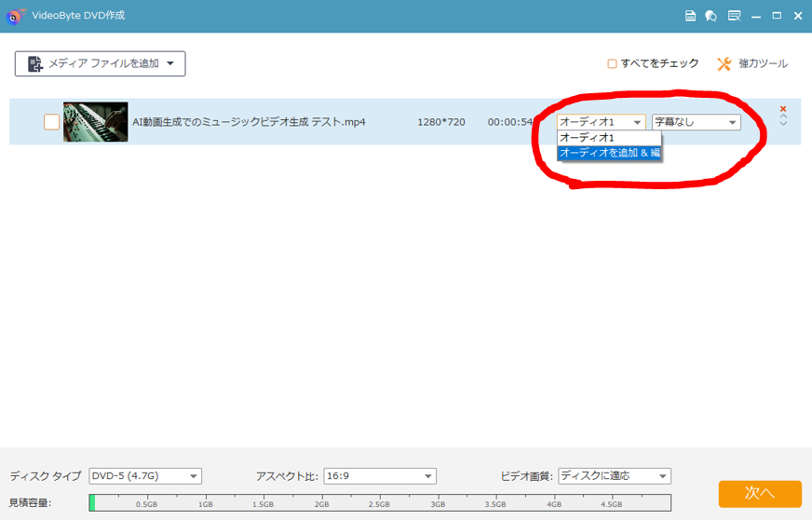
Task: Open the オーディオ1 audio track dropdown
Action: click(602, 122)
